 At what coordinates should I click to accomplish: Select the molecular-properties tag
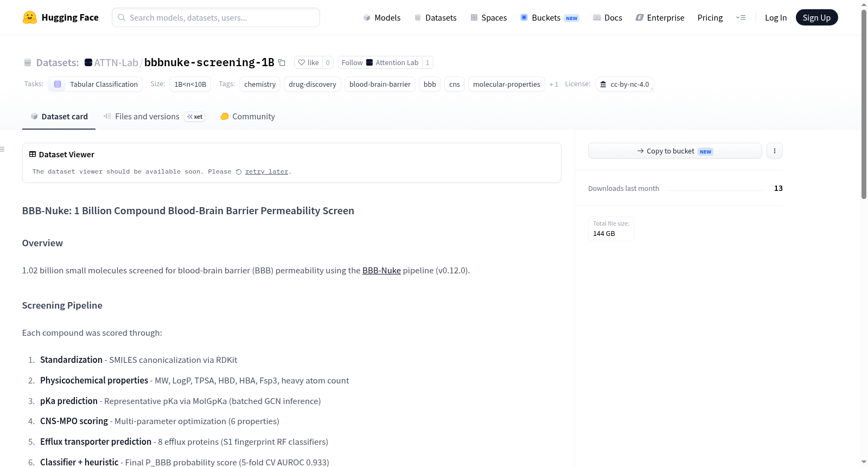click(x=507, y=84)
